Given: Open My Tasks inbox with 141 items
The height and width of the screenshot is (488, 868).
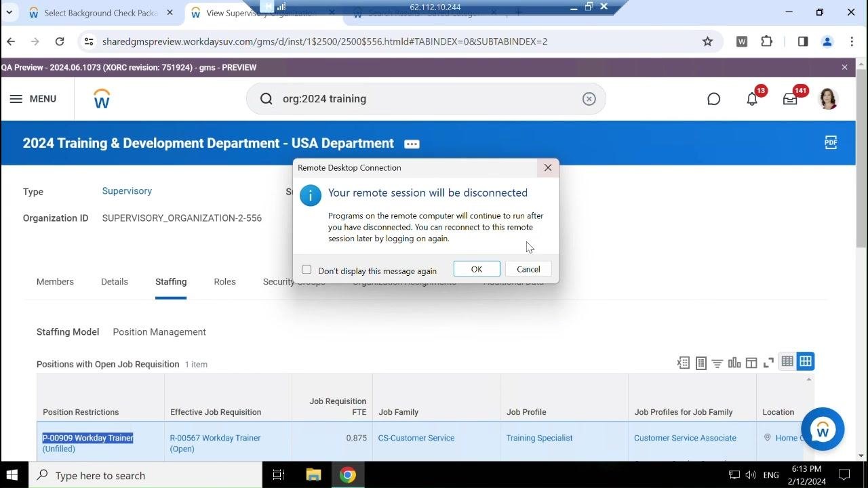Looking at the screenshot, I should pos(791,99).
